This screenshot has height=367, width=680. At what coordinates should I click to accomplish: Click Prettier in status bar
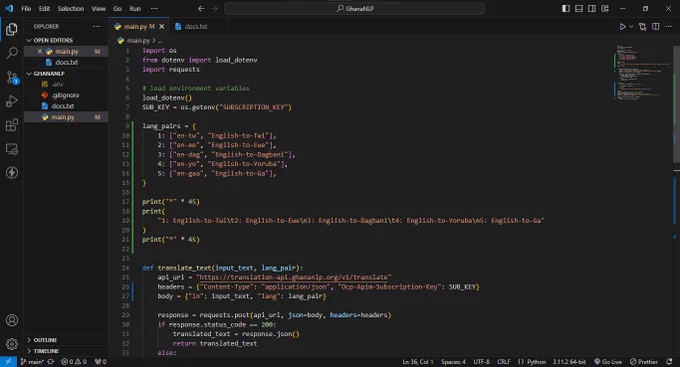(x=644, y=361)
